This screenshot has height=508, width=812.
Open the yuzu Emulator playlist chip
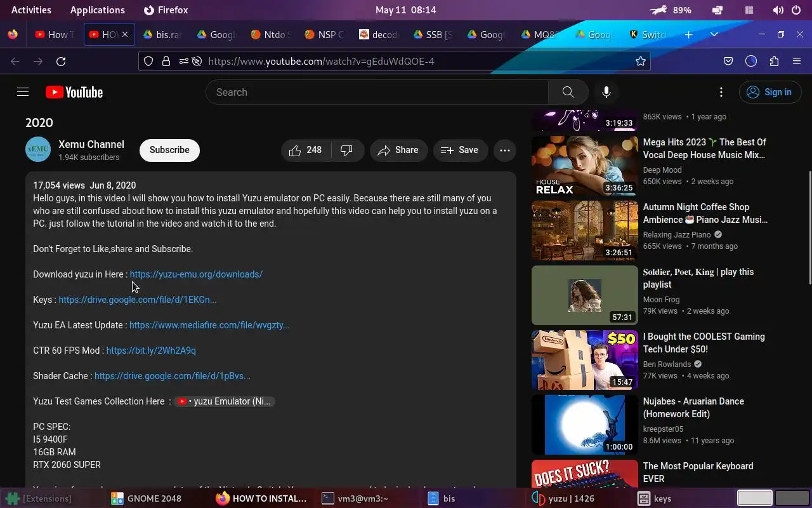225,401
